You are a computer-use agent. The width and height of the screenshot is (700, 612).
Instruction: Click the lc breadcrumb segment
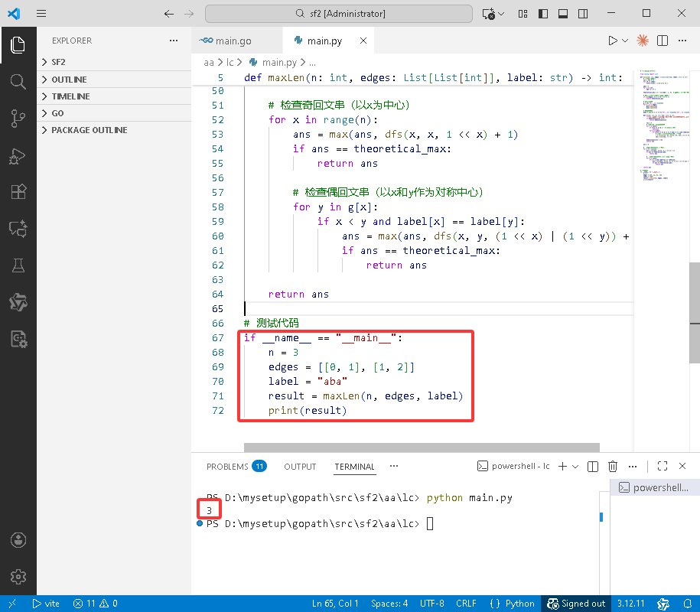pos(230,63)
